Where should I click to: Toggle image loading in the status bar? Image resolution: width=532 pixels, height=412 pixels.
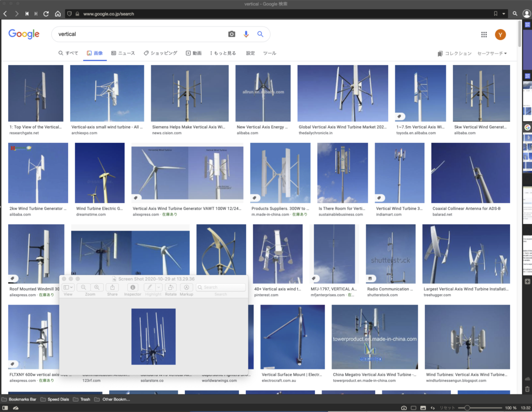pos(423,408)
